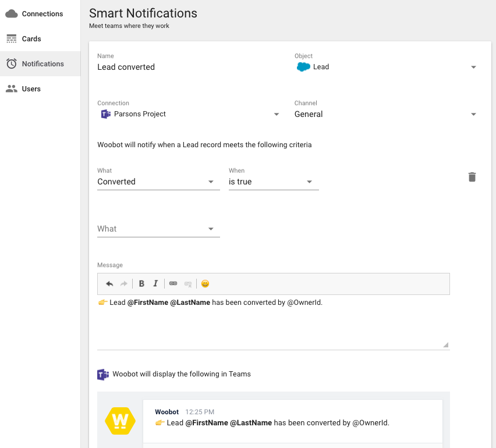Screen dimensions: 496x448
Task: Open the Cards sidebar item
Action: point(40,38)
